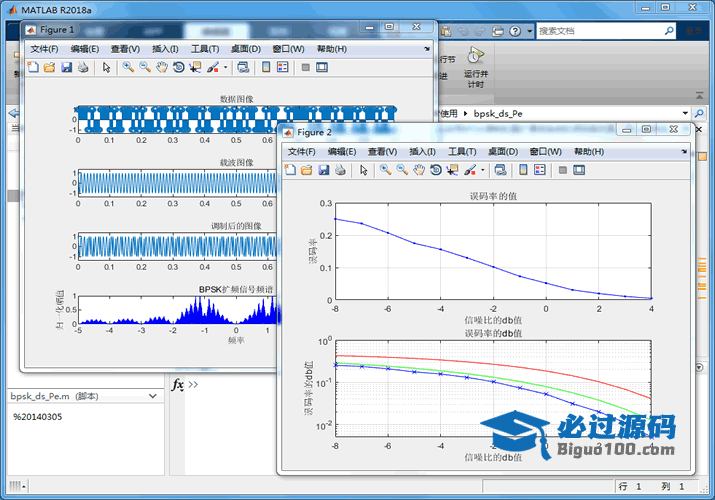
Task: Click Link Plot icon in Figure 2
Action: click(x=499, y=170)
